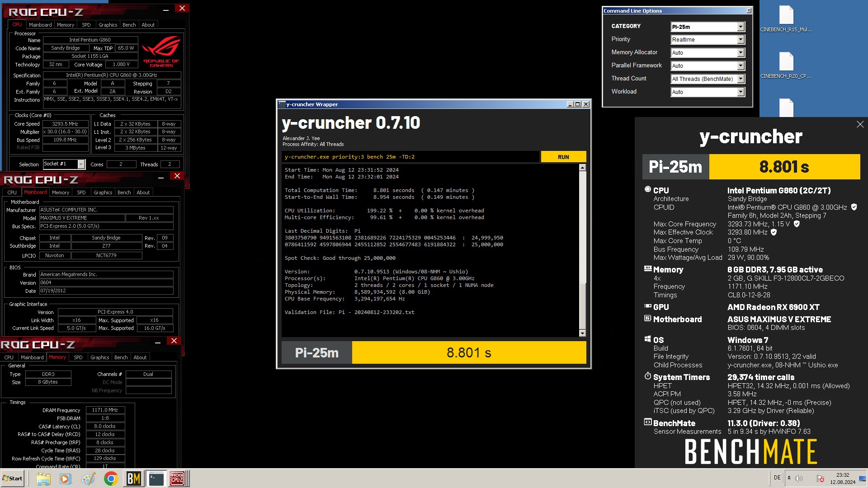Open the CATEGORY dropdown showing Pi-25m

coord(707,27)
